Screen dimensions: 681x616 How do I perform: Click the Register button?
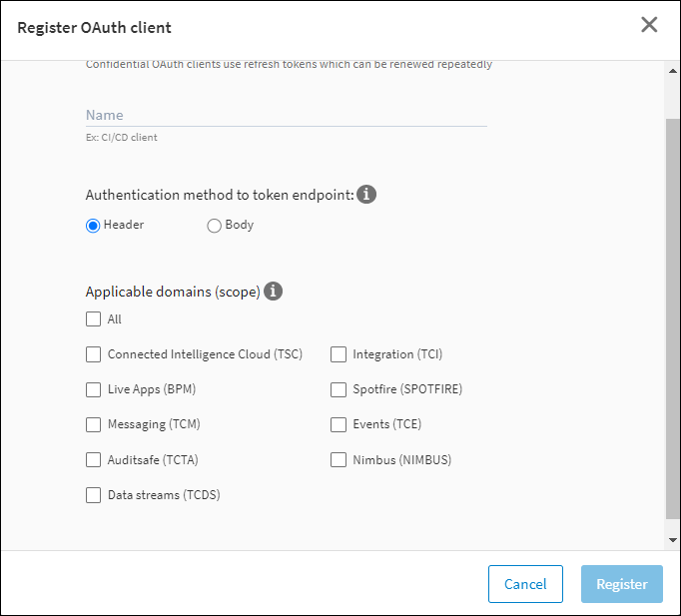point(621,584)
